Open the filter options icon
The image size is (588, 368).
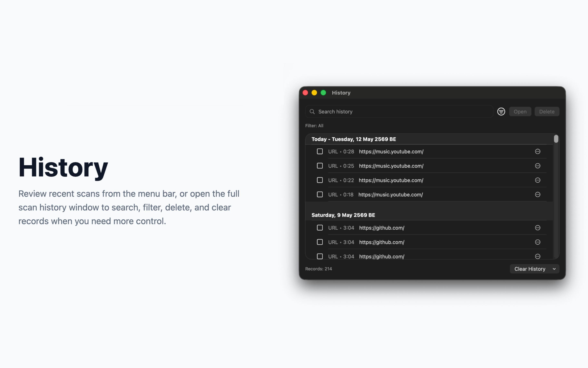tap(501, 111)
